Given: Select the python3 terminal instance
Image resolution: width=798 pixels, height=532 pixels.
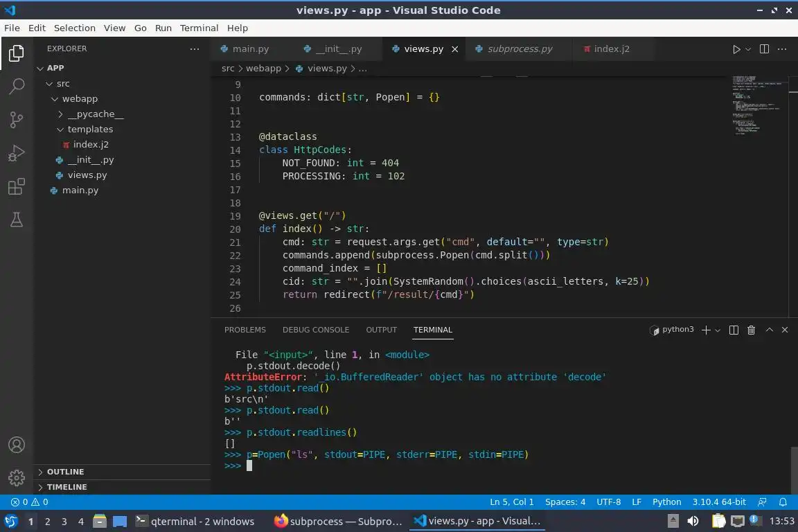Looking at the screenshot, I should (672, 330).
